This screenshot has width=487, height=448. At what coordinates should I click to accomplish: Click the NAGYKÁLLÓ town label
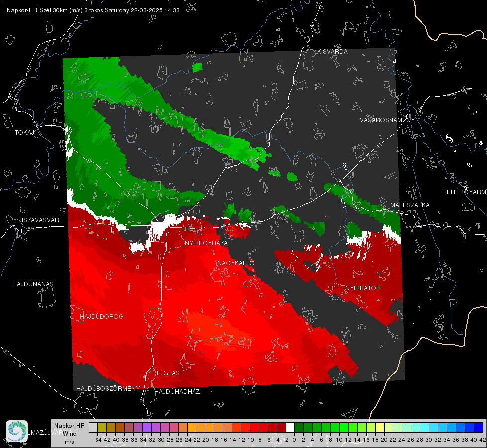[236, 263]
